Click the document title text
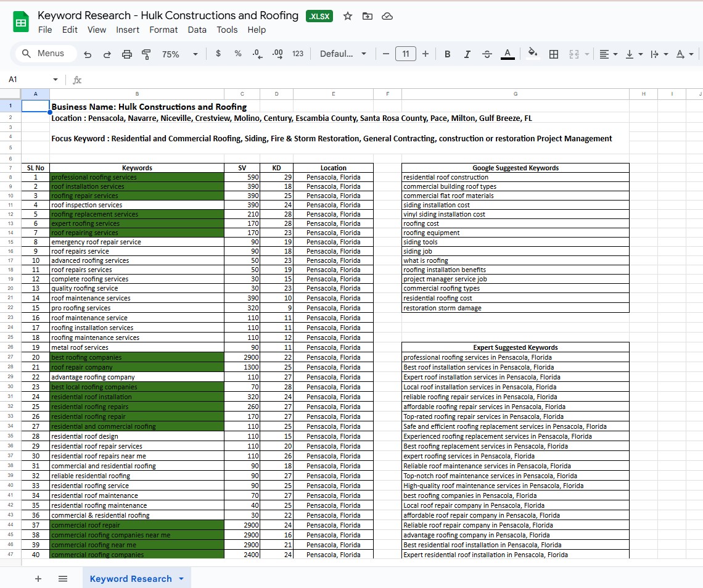 tap(168, 15)
